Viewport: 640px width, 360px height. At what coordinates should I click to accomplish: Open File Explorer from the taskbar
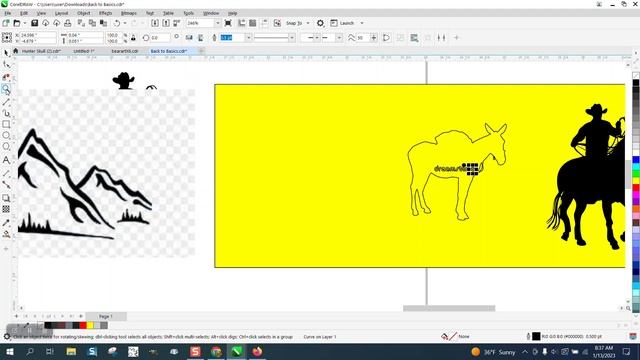point(71,352)
